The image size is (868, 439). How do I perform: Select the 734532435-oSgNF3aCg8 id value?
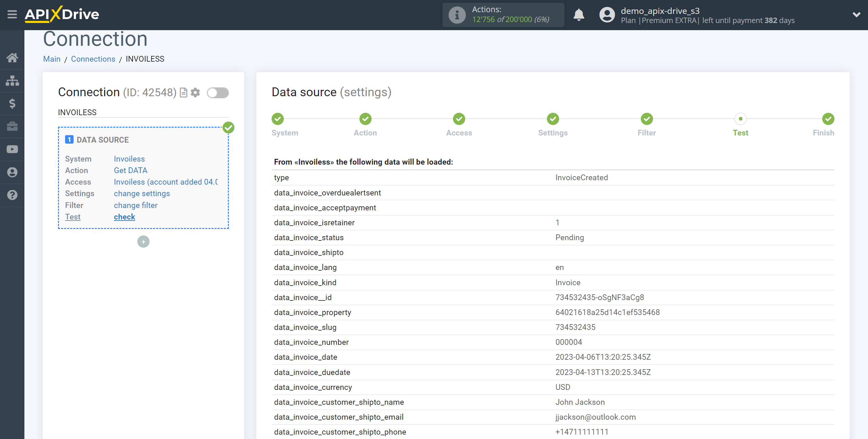[x=599, y=297]
